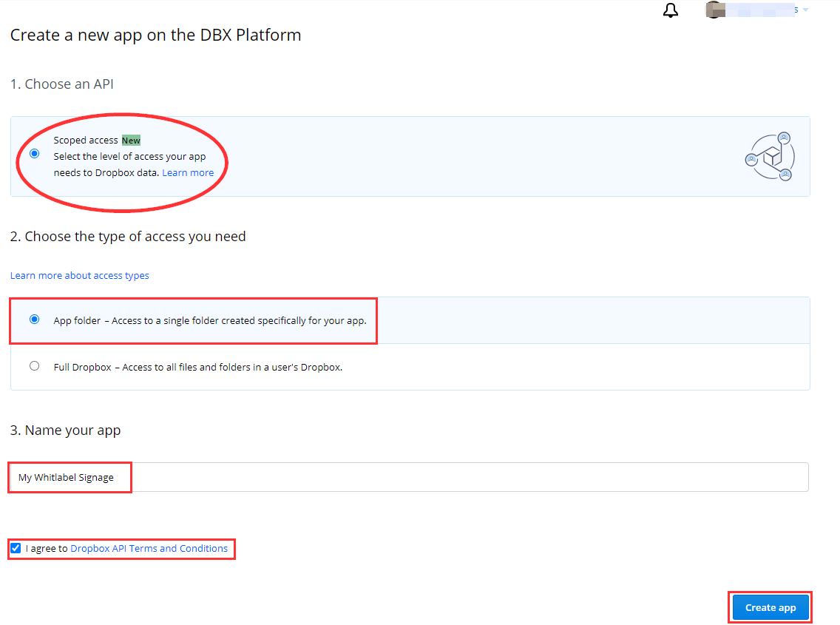Click the Full Dropbox option row text
840x625 pixels.
(197, 367)
